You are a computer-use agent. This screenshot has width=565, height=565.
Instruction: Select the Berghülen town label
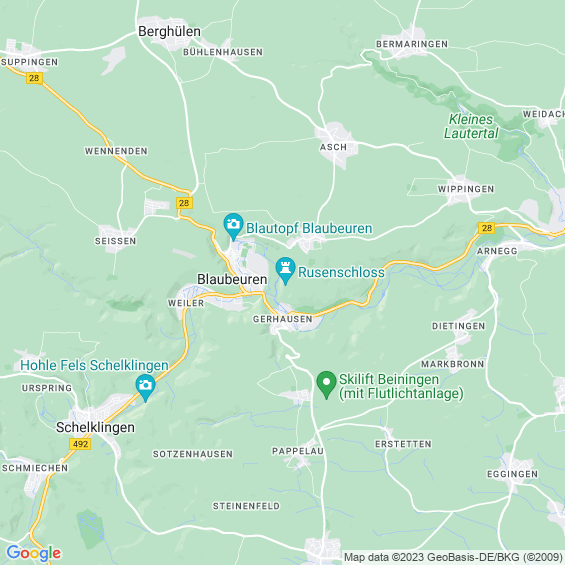[x=169, y=31]
